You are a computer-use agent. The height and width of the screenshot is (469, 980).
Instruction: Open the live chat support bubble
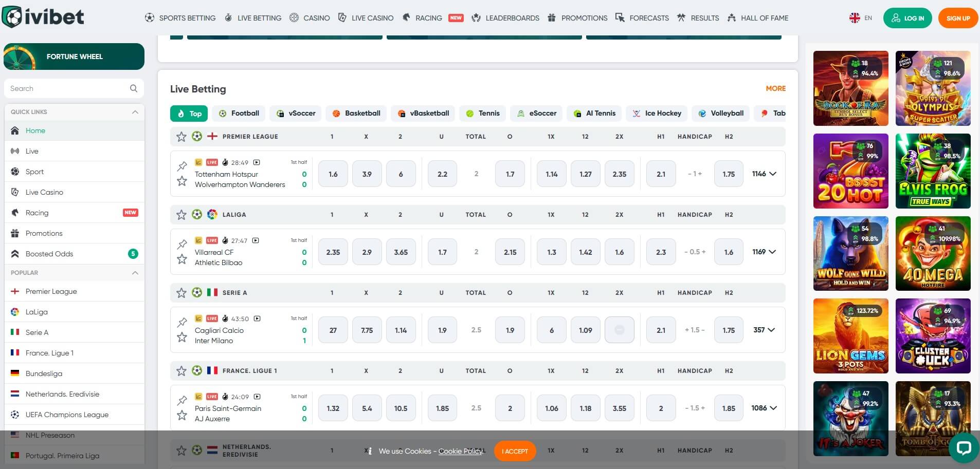pyautogui.click(x=964, y=448)
